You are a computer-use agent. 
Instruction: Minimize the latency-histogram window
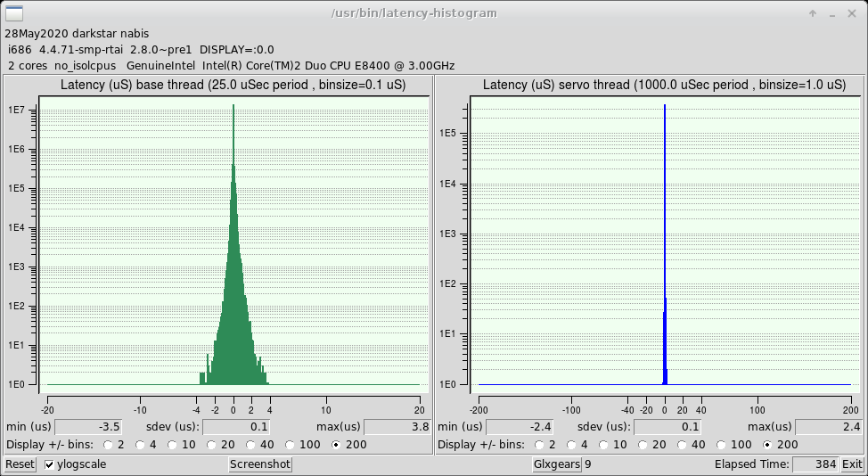pyautogui.click(x=832, y=14)
